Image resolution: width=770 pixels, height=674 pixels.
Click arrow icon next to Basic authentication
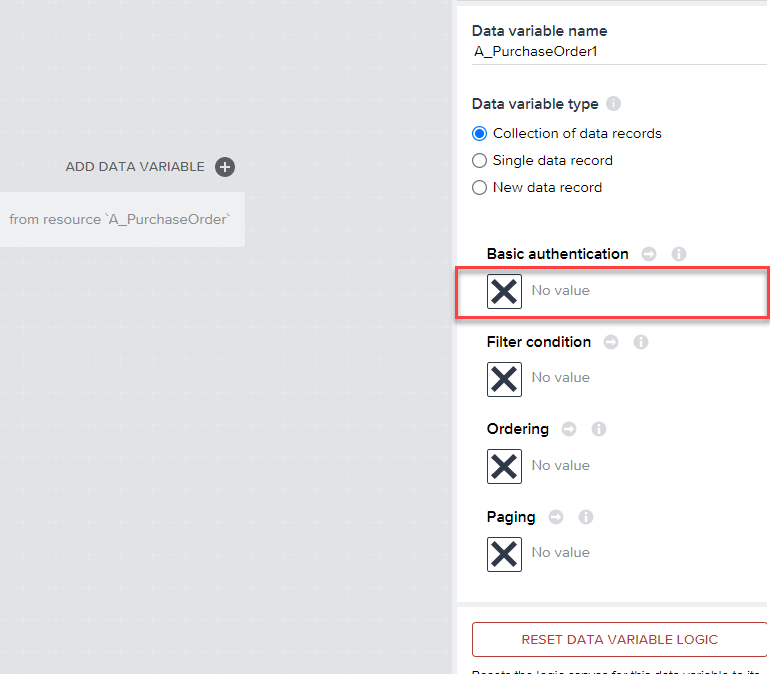pyautogui.click(x=649, y=254)
